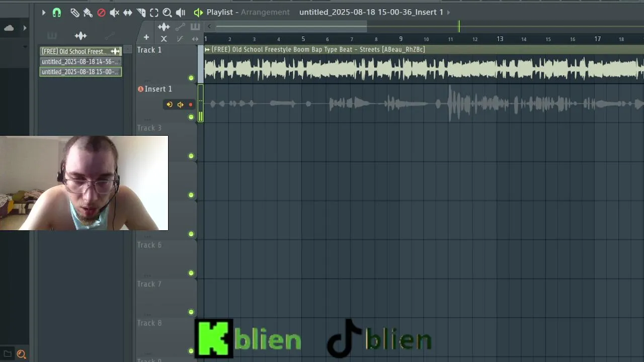
Task: Select the (FREE) Old School Freest.. clip
Action: pos(80,51)
